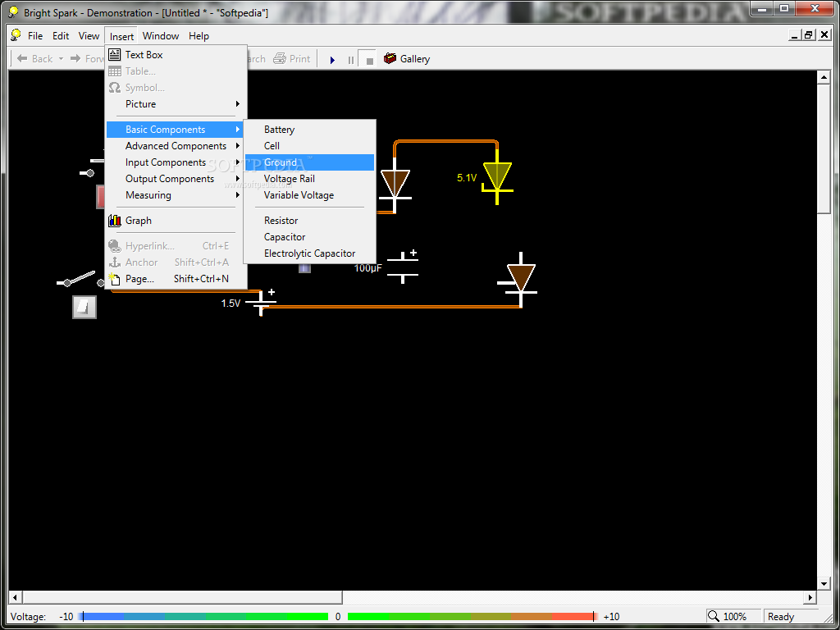This screenshot has height=630, width=840.
Task: Insert a Battery component
Action: [309, 129]
